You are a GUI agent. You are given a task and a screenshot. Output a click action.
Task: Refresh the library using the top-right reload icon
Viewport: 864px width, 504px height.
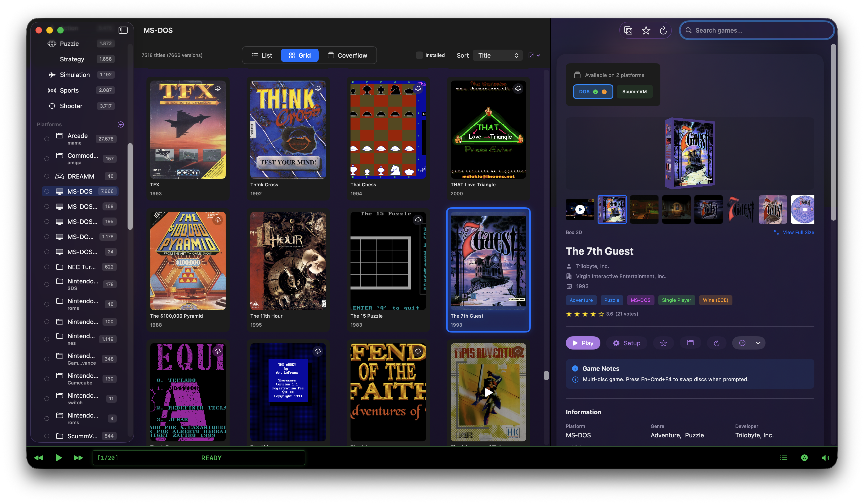pos(663,30)
